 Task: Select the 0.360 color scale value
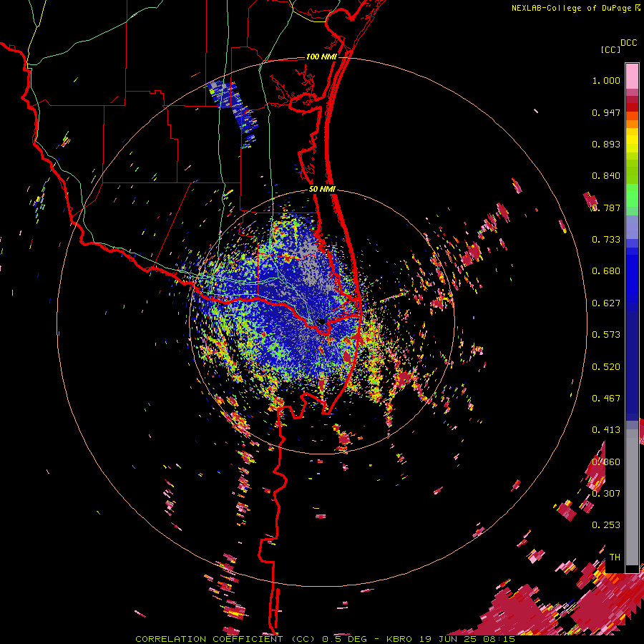pos(606,462)
